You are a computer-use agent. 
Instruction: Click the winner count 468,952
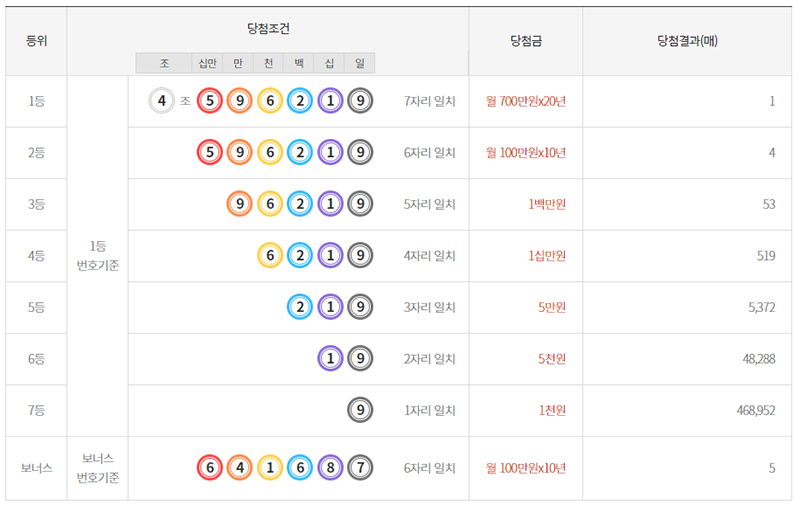(x=756, y=410)
